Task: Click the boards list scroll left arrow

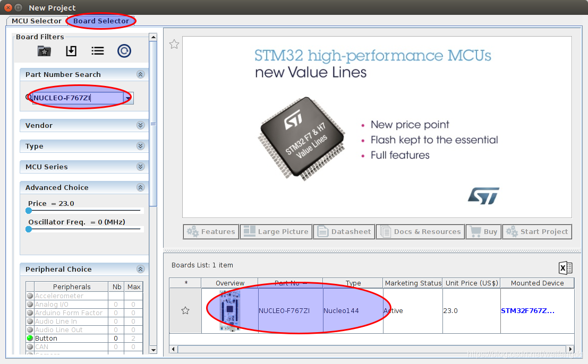Action: (173, 349)
